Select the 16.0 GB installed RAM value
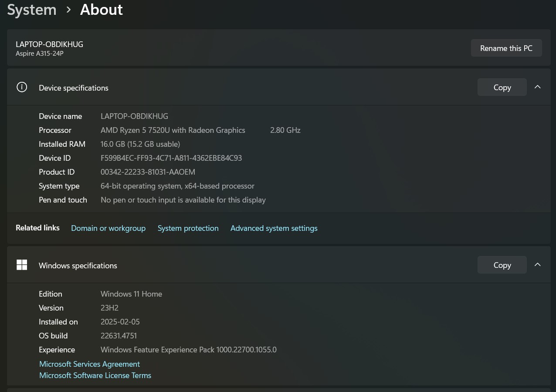This screenshot has width=556, height=392. (140, 144)
